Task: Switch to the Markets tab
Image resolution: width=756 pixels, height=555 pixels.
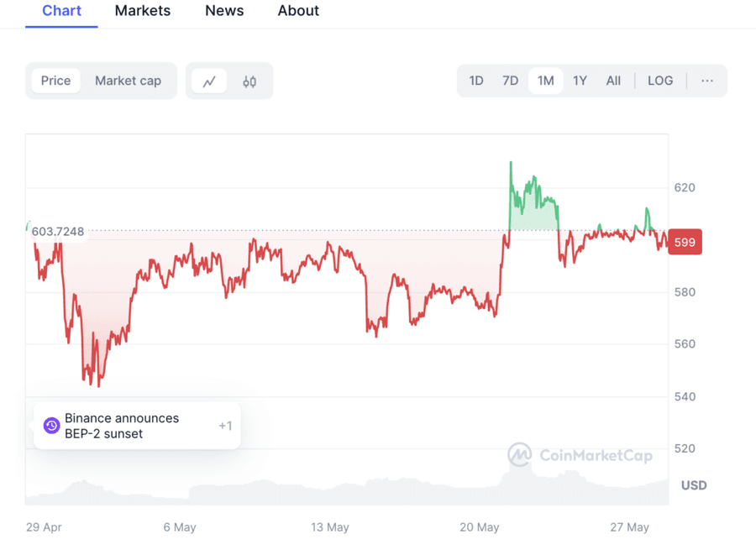Action: click(142, 11)
